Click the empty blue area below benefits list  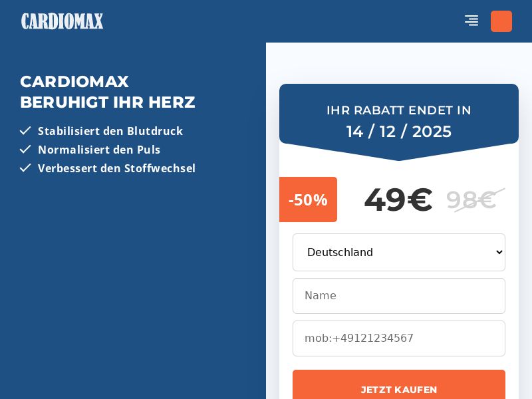pyautogui.click(x=133, y=286)
